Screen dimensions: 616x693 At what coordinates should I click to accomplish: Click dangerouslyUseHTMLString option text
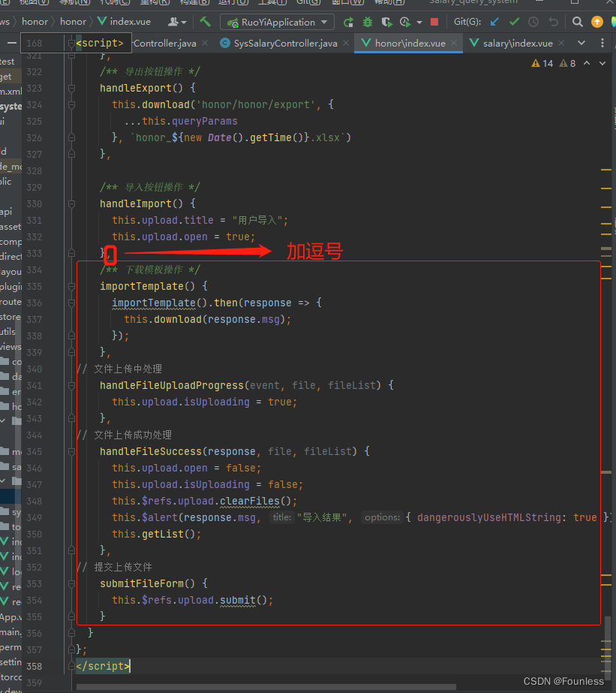(488, 517)
